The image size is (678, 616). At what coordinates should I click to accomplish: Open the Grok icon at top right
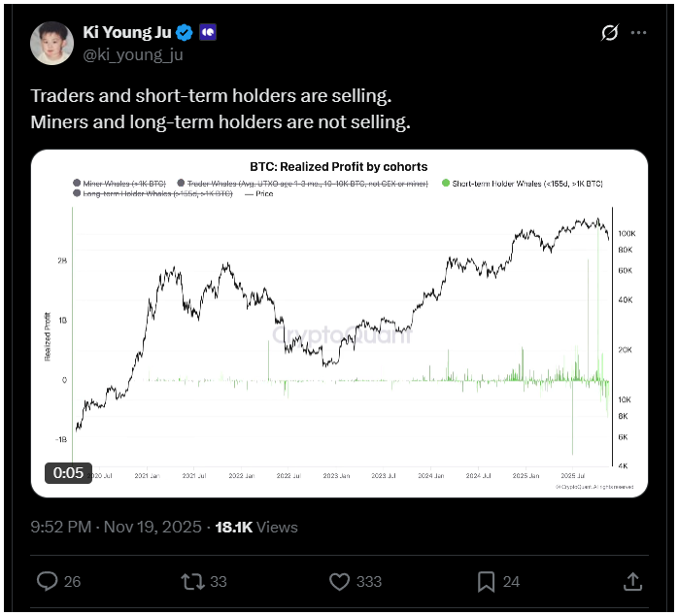610,32
